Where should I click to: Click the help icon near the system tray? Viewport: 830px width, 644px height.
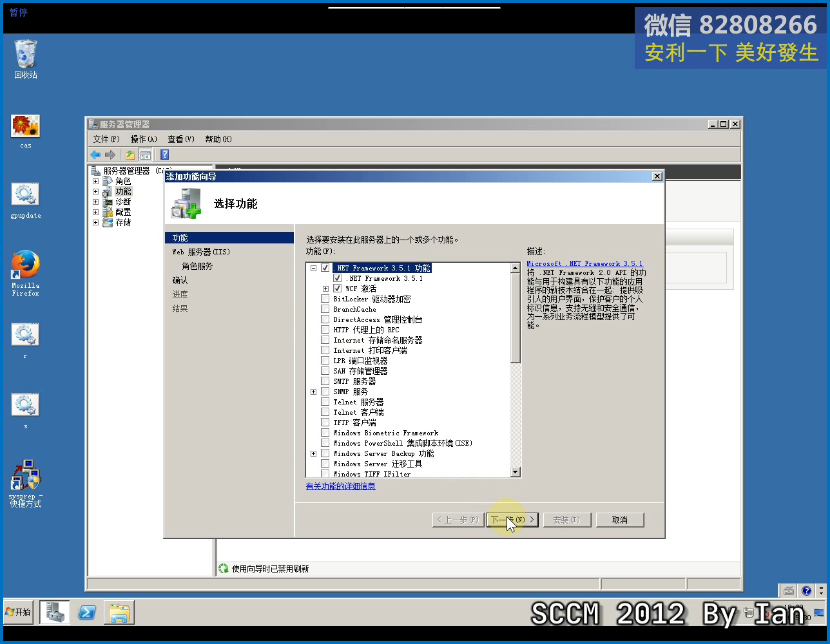click(x=806, y=591)
